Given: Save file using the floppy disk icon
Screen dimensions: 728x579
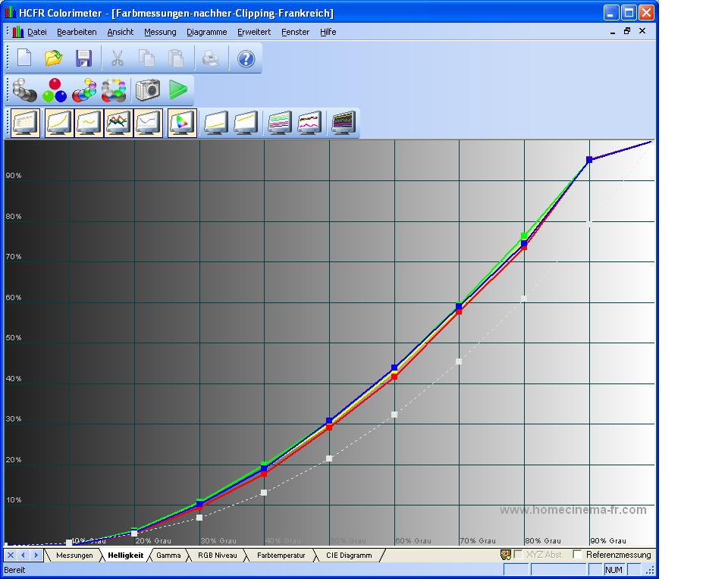Looking at the screenshot, I should click(x=83, y=58).
